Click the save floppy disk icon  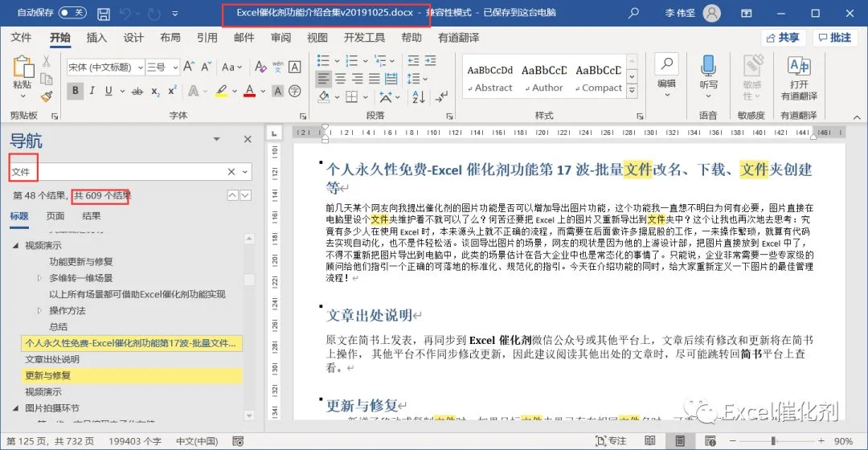tap(104, 14)
